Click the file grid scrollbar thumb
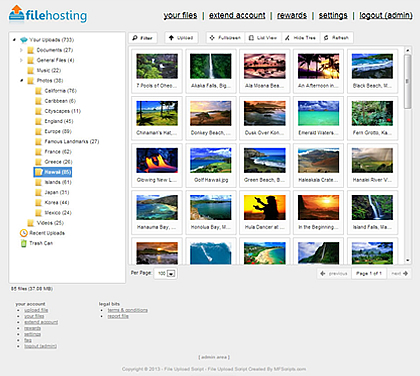Viewport: 420px width, 376px height. (x=407, y=81)
